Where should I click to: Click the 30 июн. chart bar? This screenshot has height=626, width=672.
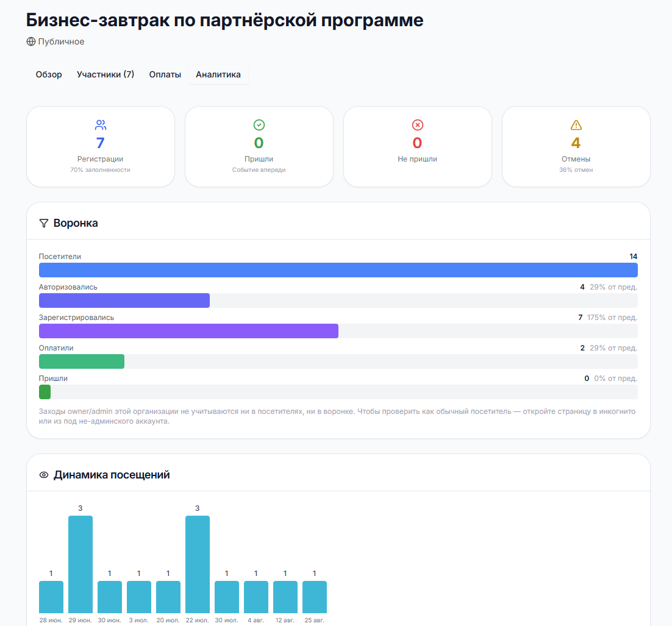click(110, 597)
